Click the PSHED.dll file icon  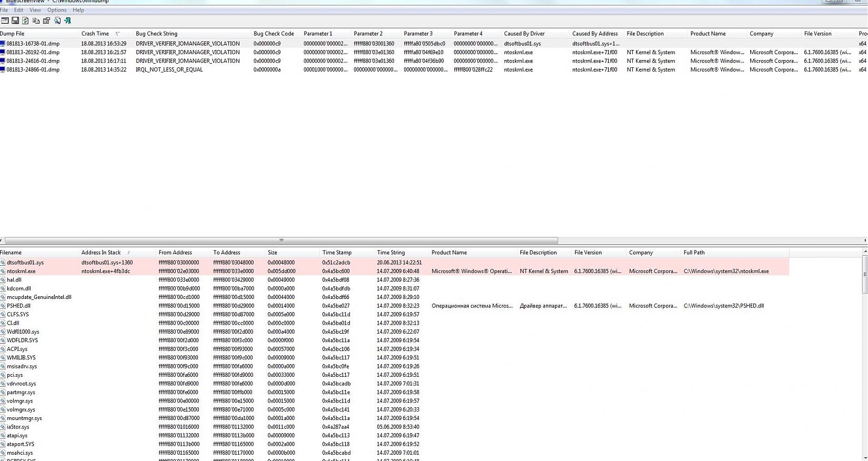3,306
